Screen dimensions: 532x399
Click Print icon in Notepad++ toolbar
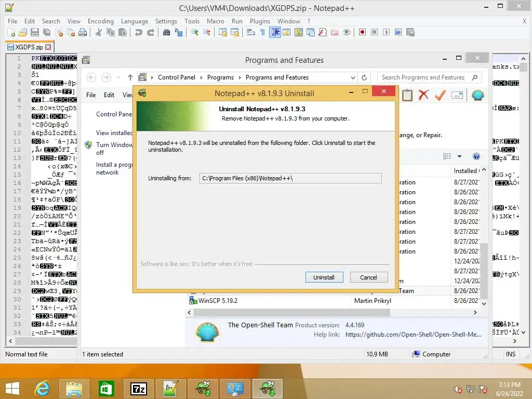pos(83,32)
